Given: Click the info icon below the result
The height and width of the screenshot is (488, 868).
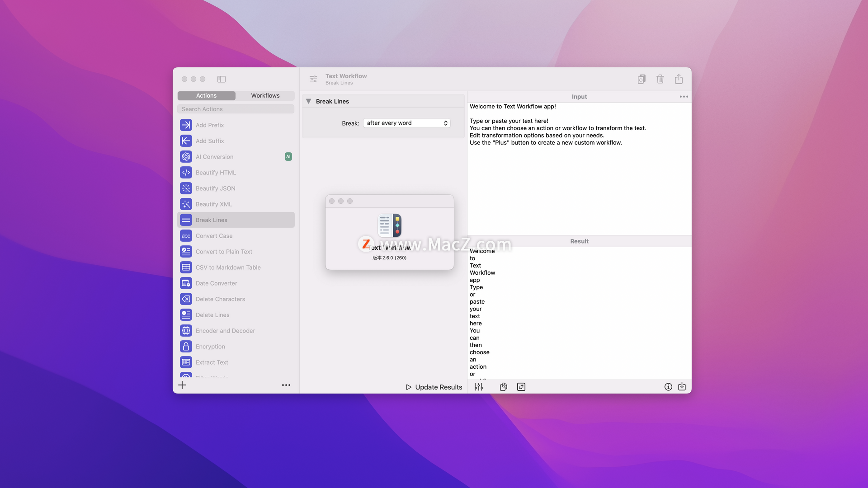Looking at the screenshot, I should click(x=668, y=387).
